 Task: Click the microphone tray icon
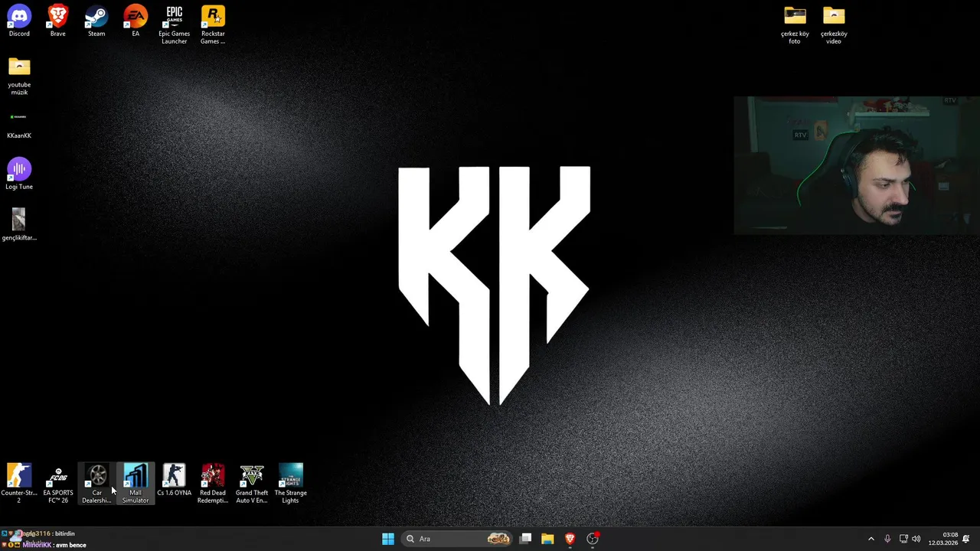click(887, 539)
